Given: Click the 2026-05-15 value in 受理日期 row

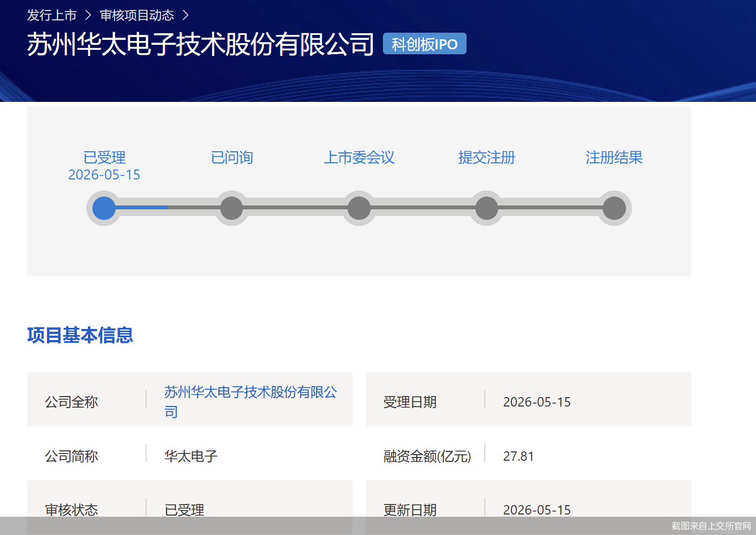Looking at the screenshot, I should pos(537,402).
